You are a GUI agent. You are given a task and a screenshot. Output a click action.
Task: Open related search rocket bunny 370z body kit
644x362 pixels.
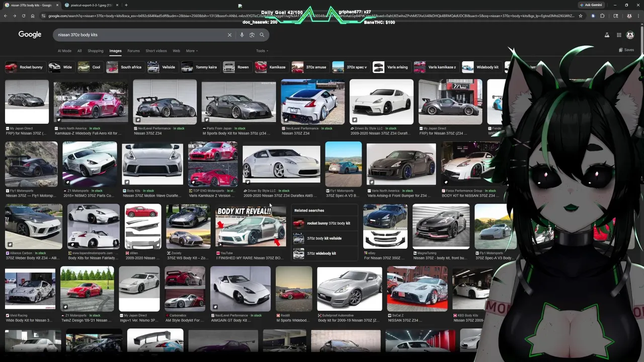tap(324, 223)
